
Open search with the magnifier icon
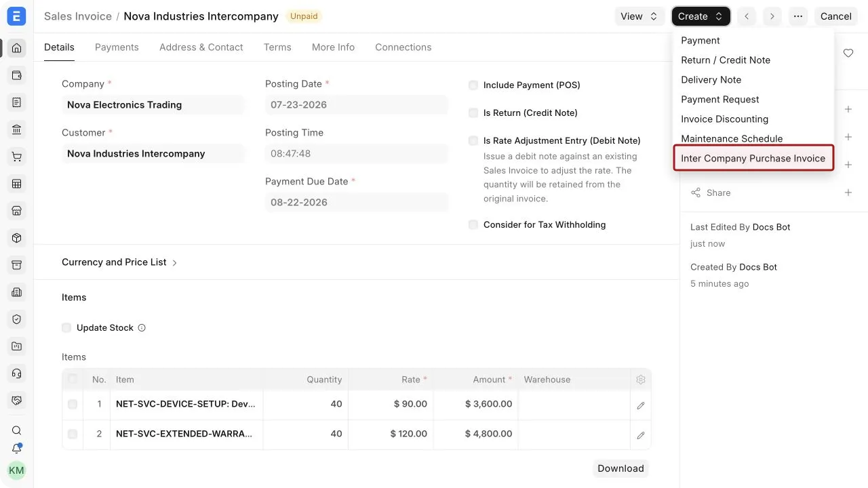pos(17,430)
